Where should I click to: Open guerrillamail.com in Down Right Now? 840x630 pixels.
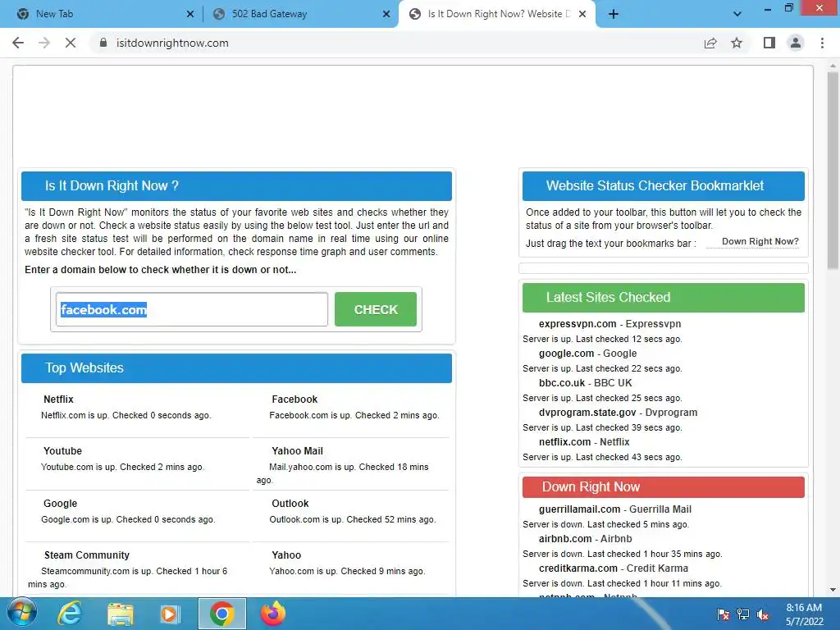(x=580, y=509)
